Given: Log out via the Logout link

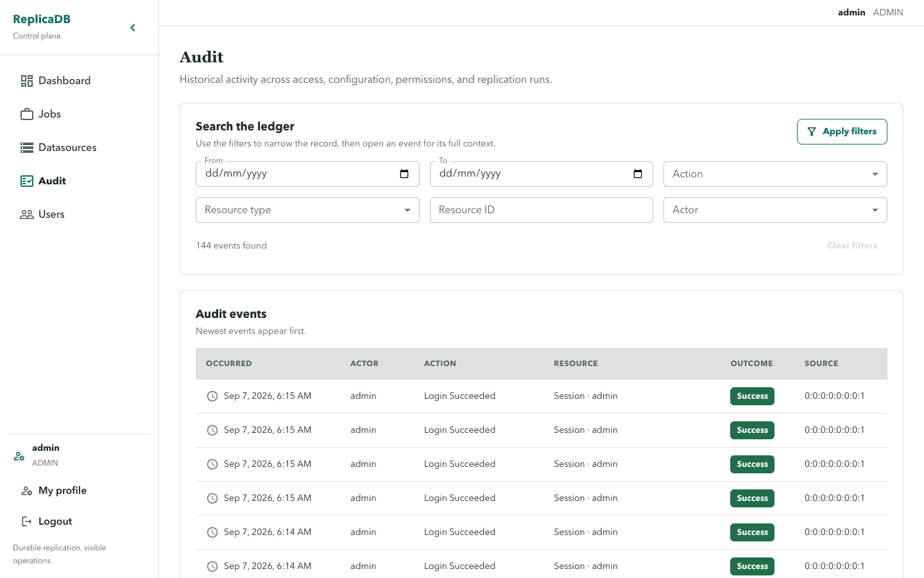Looking at the screenshot, I should click(80, 521).
